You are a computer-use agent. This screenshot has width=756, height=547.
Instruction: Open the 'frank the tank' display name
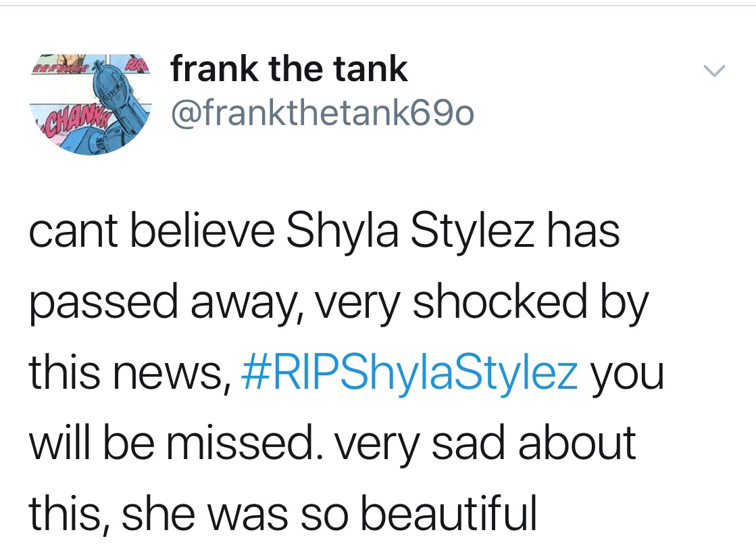(x=289, y=69)
